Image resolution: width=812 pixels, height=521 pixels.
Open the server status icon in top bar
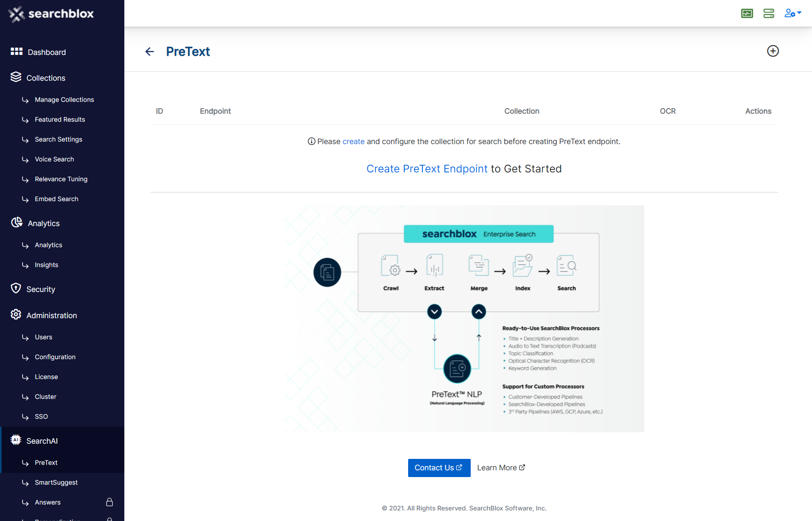[769, 14]
